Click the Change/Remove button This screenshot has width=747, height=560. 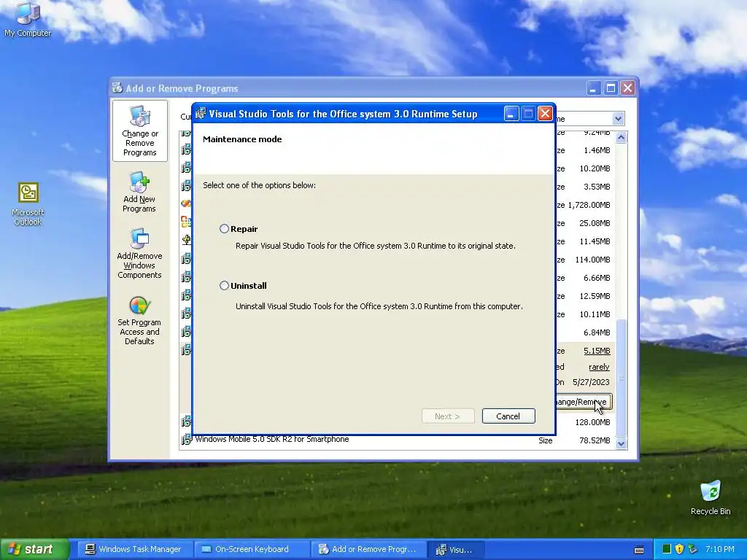click(x=583, y=402)
